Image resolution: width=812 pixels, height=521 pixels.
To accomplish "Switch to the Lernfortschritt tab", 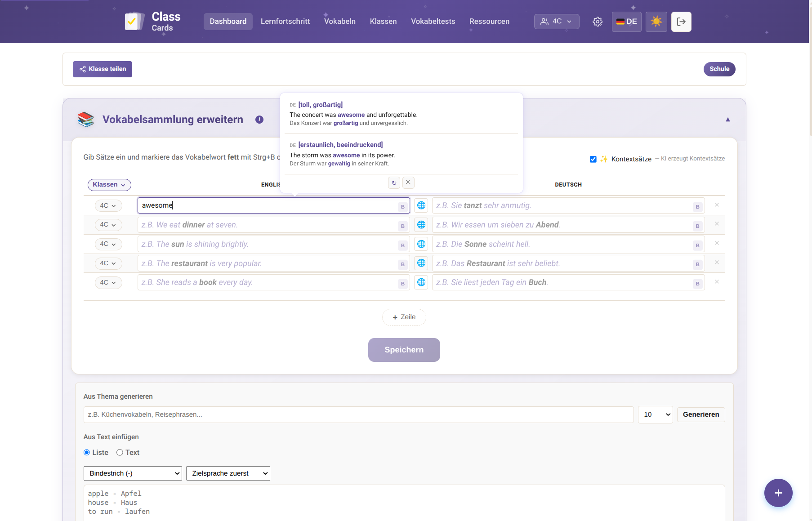I will point(285,21).
